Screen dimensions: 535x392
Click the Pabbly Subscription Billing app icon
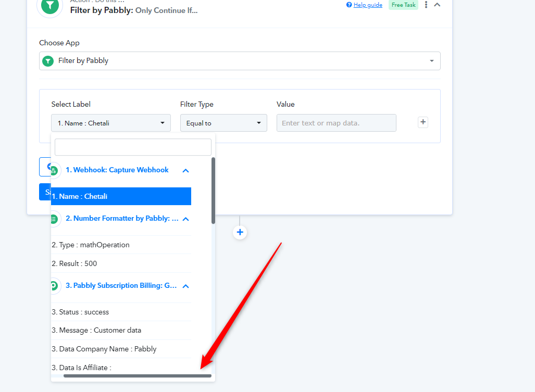tap(55, 286)
